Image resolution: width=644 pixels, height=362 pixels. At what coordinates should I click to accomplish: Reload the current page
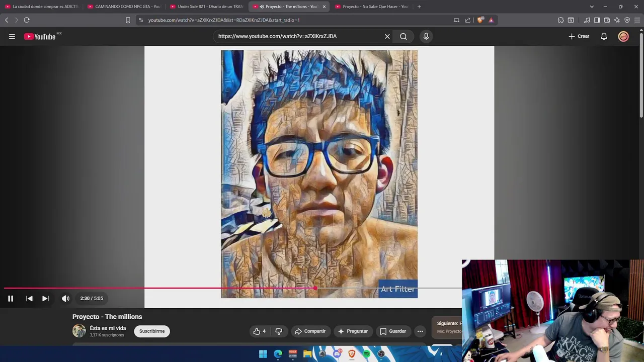27,20
